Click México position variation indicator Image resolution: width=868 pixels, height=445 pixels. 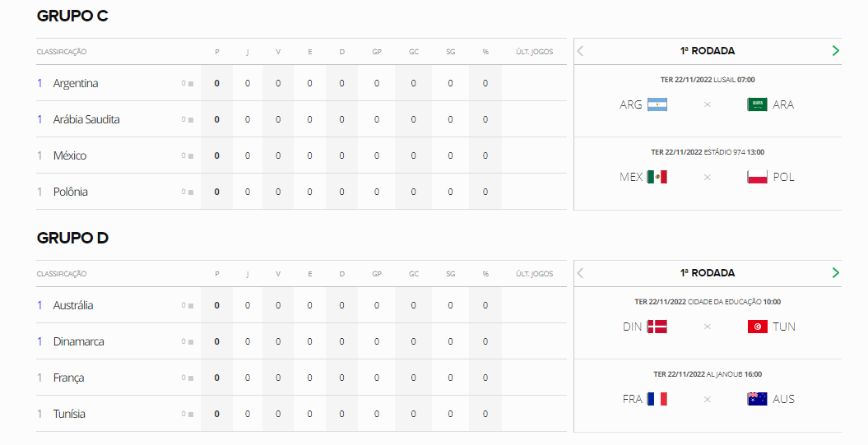[x=188, y=155]
